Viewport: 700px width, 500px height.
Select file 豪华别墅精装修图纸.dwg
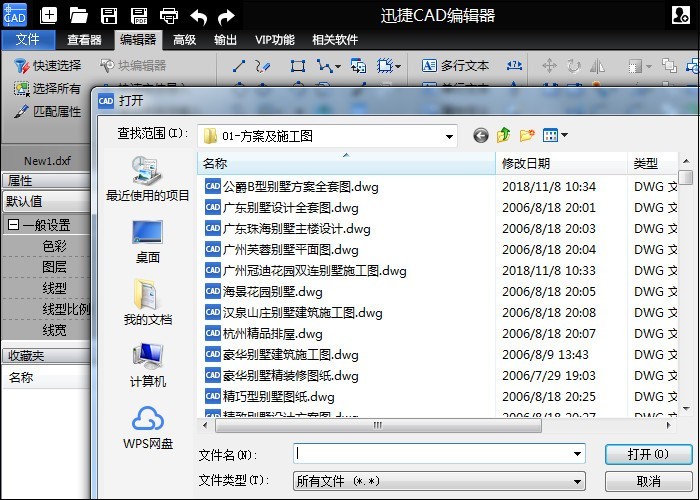click(282, 375)
